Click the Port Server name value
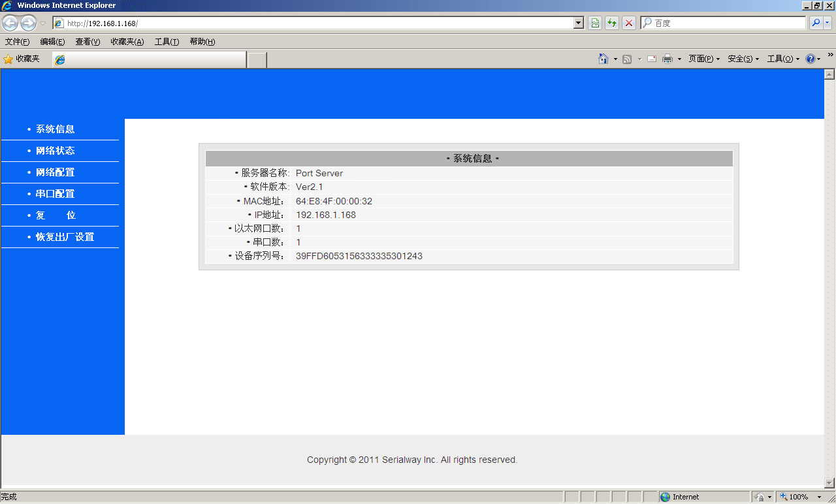This screenshot has height=504, width=836. click(x=319, y=173)
